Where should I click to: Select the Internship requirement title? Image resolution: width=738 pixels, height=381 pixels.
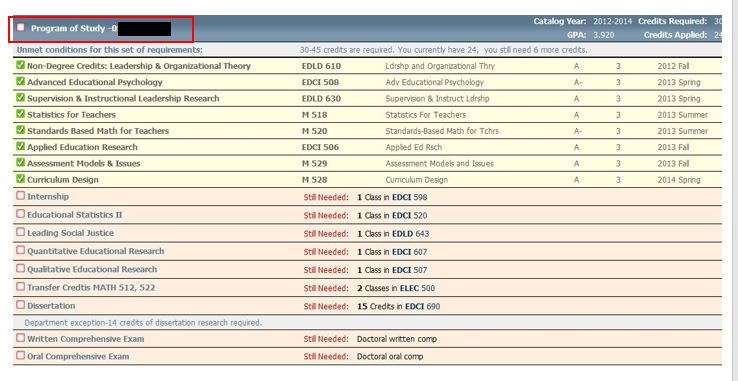pyautogui.click(x=48, y=196)
